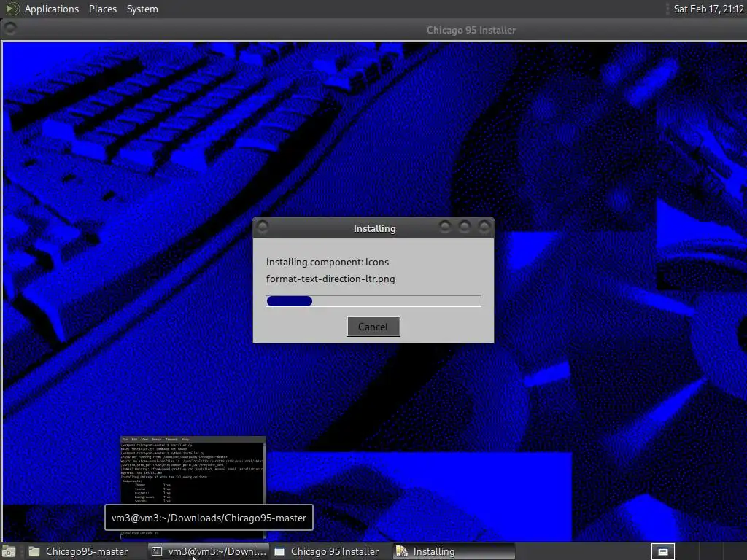Open the System menu
The width and height of the screenshot is (747, 560).
pyautogui.click(x=142, y=9)
